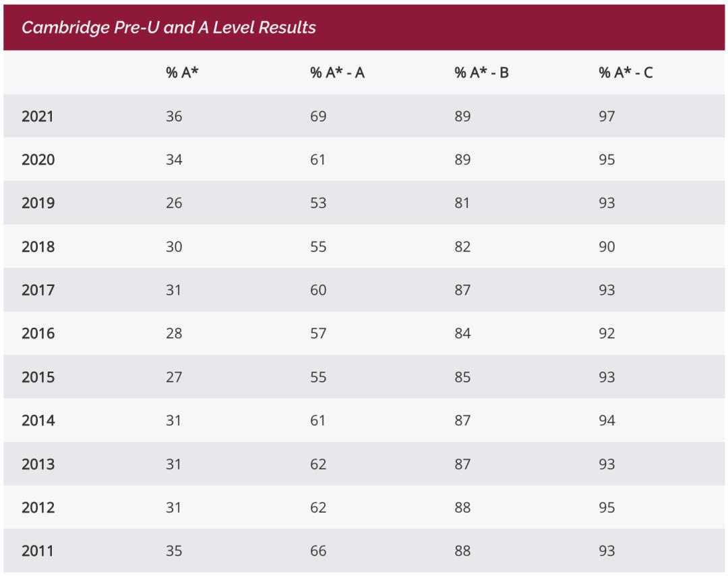The height and width of the screenshot is (576, 728).
Task: Select the 2018 '% A* - C' value 90
Action: click(x=607, y=247)
